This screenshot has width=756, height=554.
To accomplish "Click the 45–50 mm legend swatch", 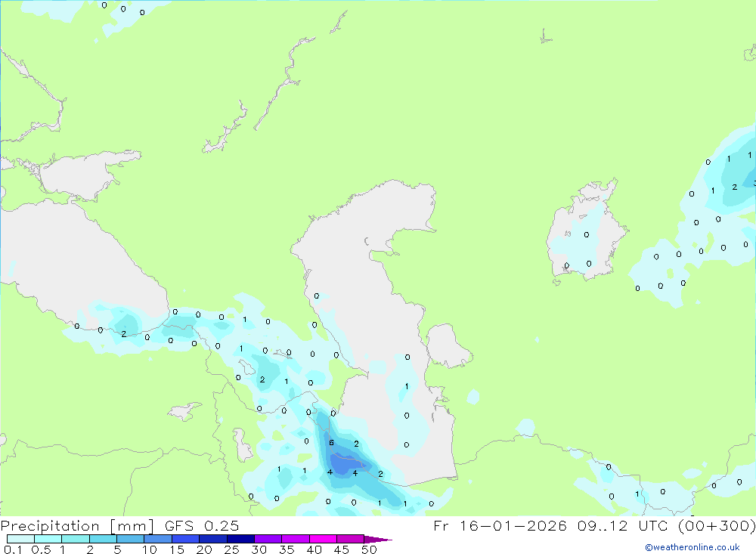I will tap(351, 539).
